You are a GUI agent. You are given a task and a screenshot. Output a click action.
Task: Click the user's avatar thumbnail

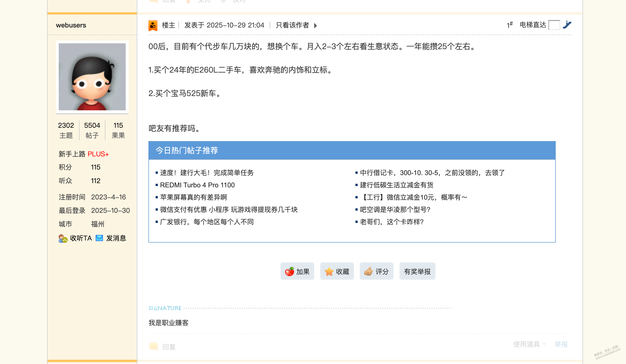pyautogui.click(x=92, y=77)
